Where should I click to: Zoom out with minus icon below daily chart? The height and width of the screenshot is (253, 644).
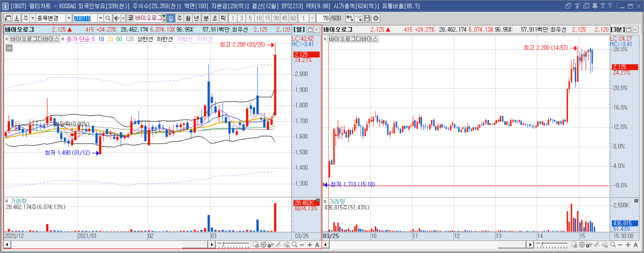tap(302, 245)
